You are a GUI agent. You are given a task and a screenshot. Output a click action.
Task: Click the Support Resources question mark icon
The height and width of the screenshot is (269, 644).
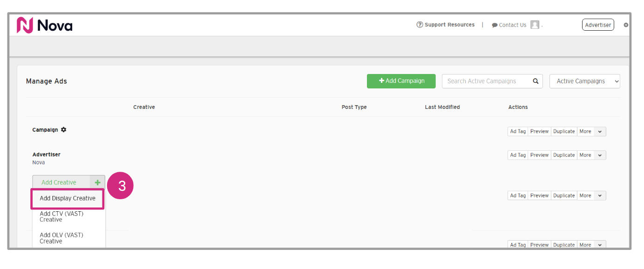click(x=420, y=25)
